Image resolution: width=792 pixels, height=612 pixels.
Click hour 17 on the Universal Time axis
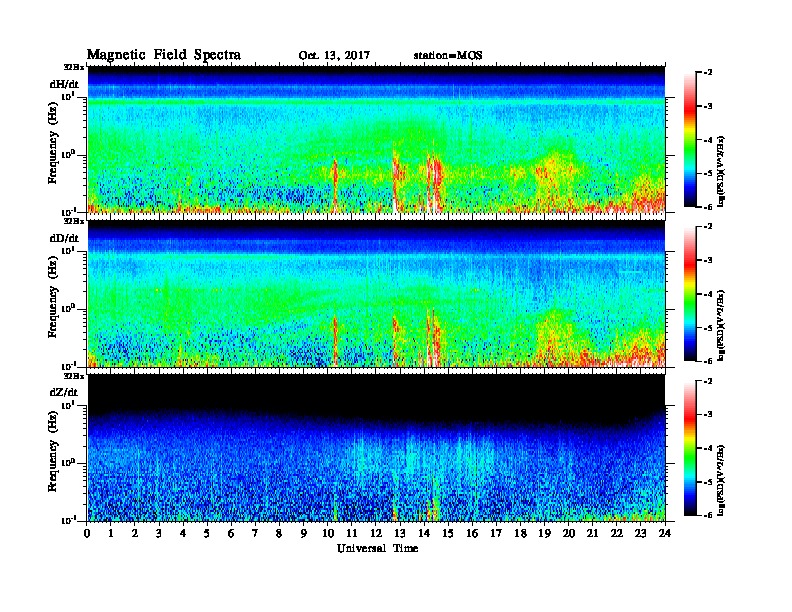point(496,533)
